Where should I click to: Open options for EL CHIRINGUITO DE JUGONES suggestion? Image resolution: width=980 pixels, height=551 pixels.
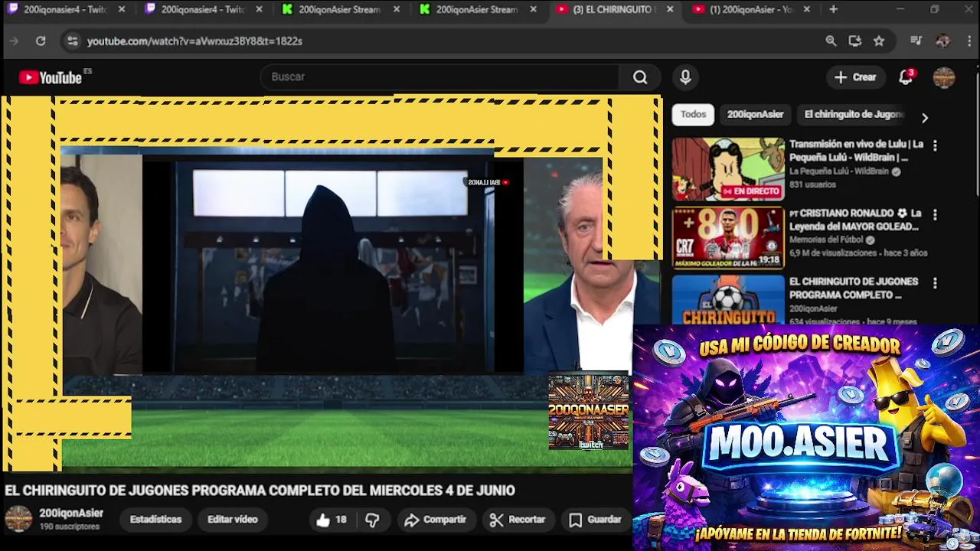point(934,283)
